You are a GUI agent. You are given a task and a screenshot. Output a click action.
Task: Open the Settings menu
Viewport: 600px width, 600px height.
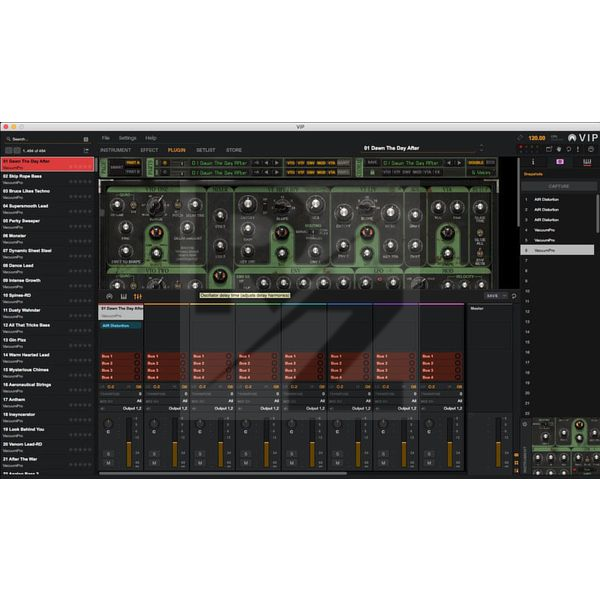(x=127, y=138)
